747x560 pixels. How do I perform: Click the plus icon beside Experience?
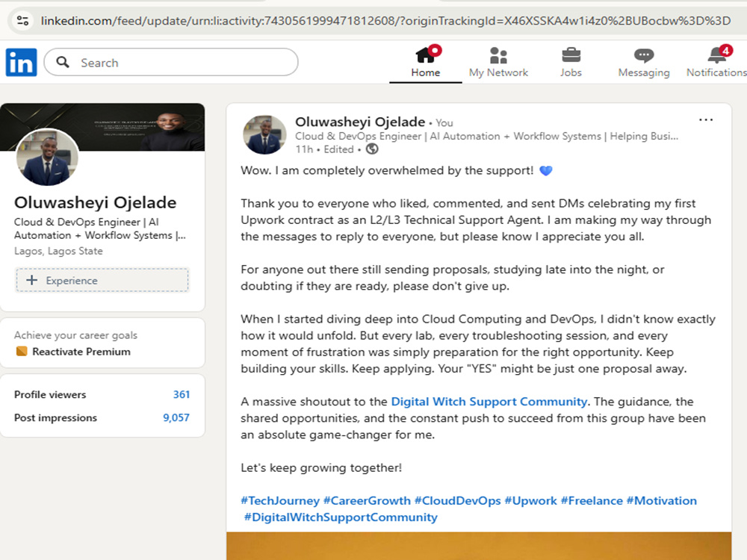point(31,280)
